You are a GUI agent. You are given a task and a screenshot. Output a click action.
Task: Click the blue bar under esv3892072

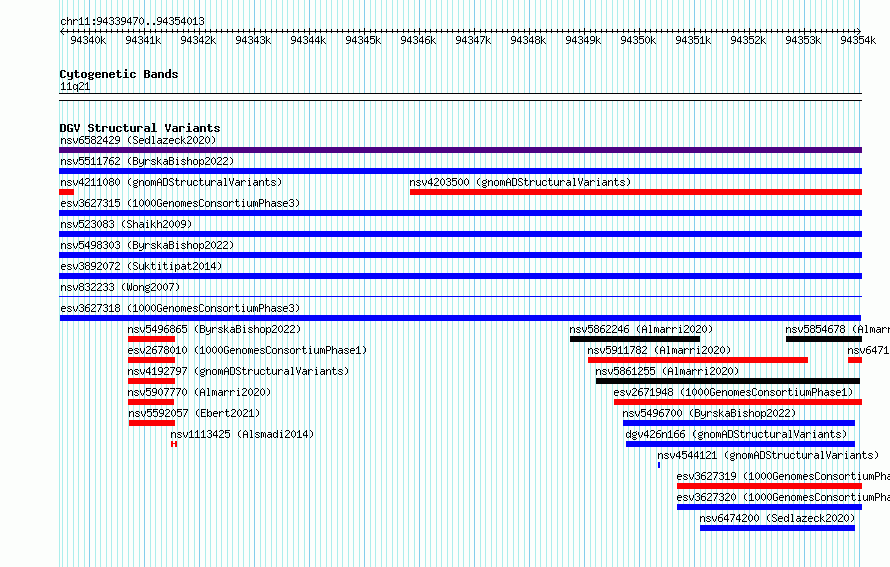click(x=460, y=276)
